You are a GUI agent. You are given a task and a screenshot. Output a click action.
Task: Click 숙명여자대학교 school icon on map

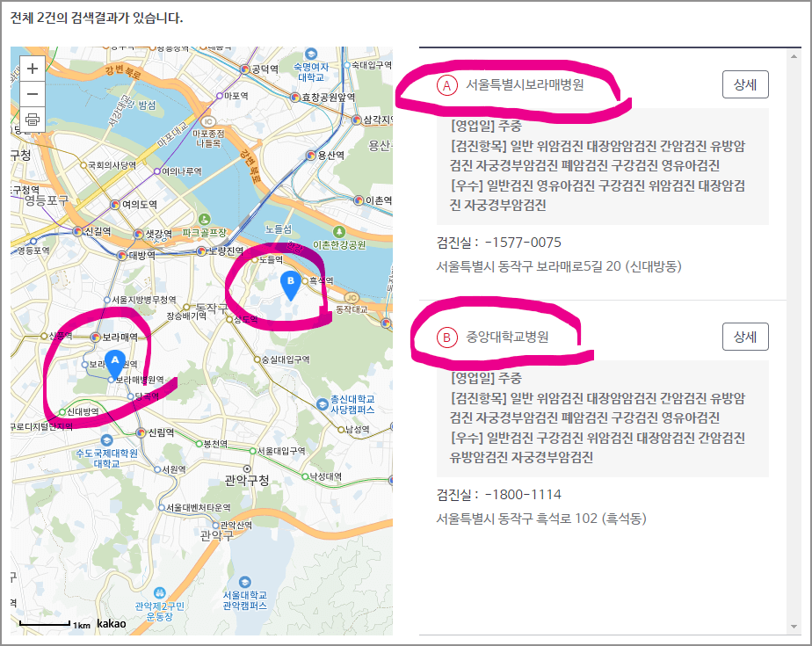(311, 54)
